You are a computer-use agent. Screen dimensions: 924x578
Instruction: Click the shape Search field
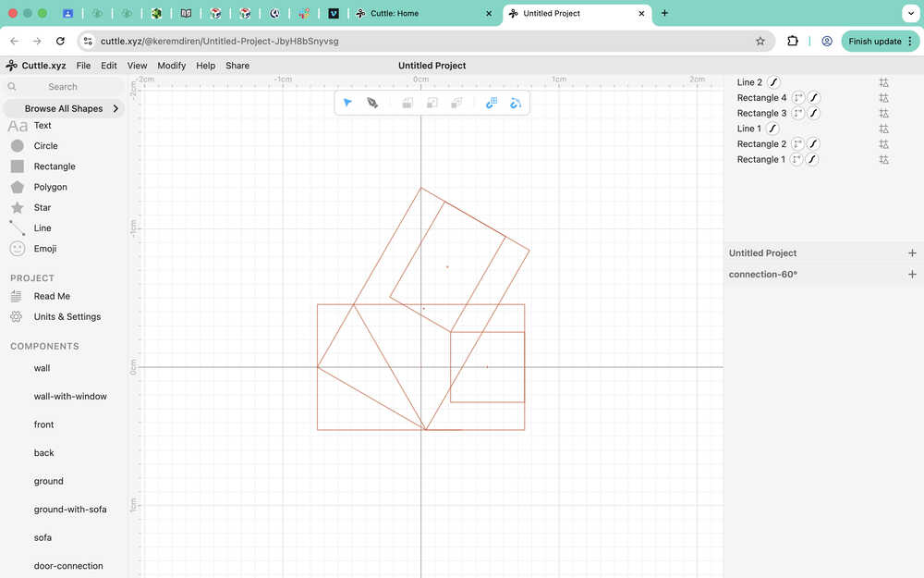click(x=63, y=87)
